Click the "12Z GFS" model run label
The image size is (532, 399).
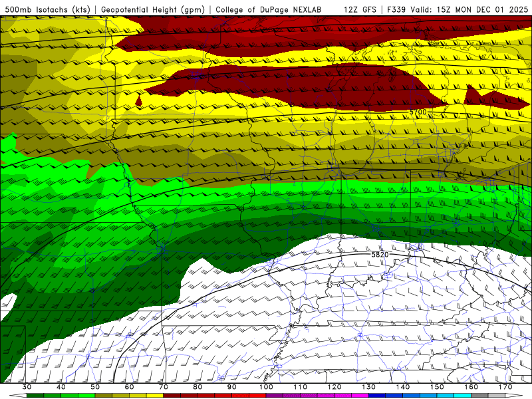(360, 10)
